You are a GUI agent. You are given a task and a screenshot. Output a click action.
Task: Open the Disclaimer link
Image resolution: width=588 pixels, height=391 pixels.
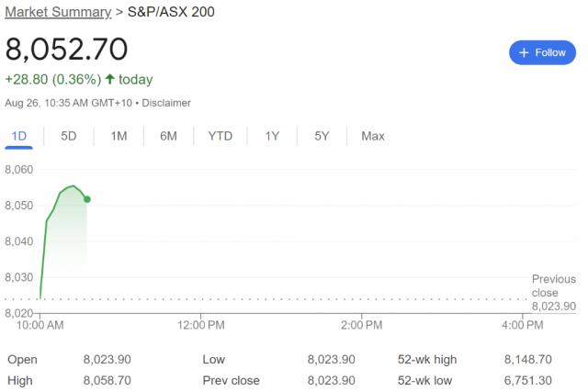[166, 103]
